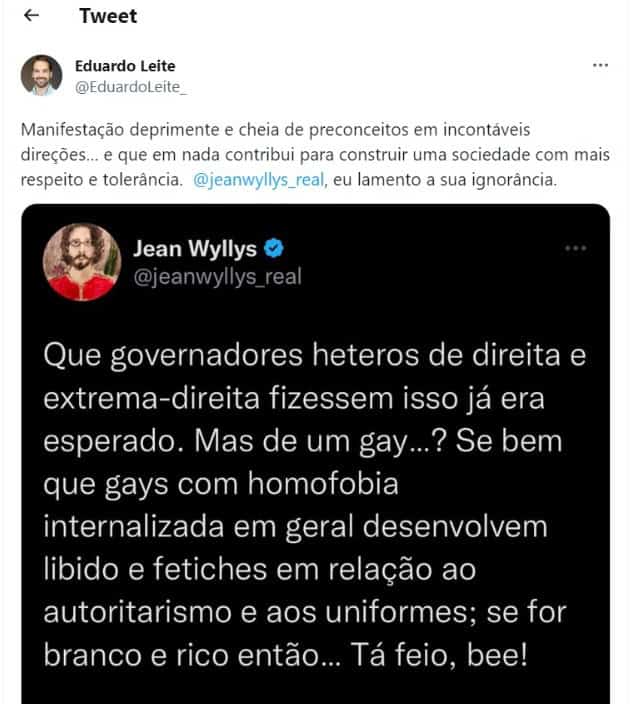Go back using the left arrow
The width and height of the screenshot is (641, 704).
[31, 16]
